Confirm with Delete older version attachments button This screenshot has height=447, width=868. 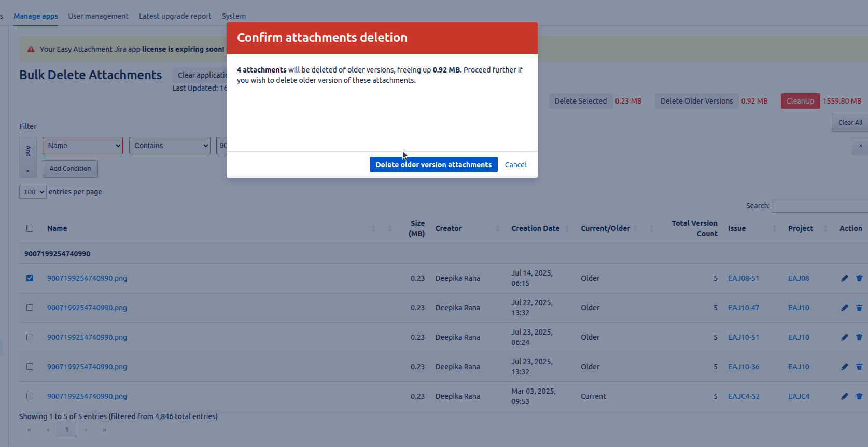click(x=433, y=165)
